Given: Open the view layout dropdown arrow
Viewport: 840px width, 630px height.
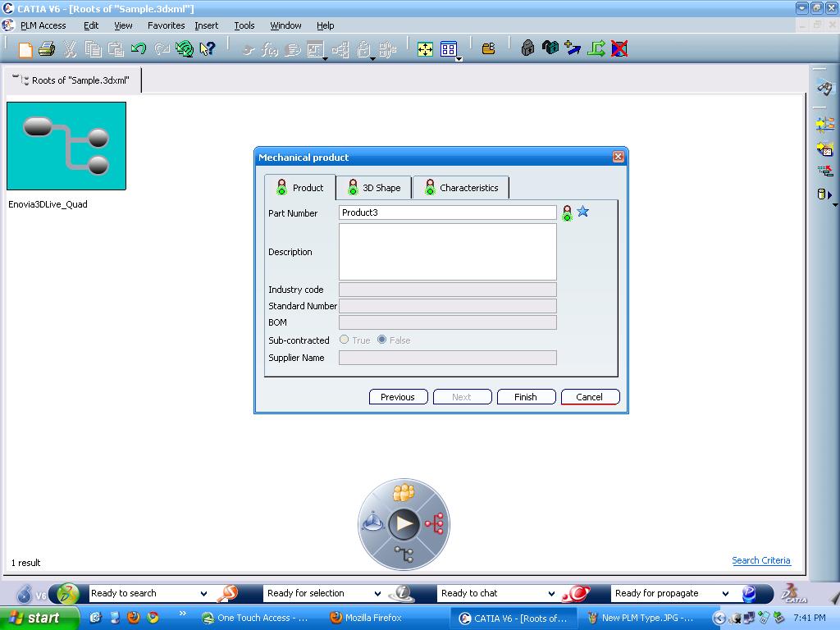Looking at the screenshot, I should pos(459,59).
